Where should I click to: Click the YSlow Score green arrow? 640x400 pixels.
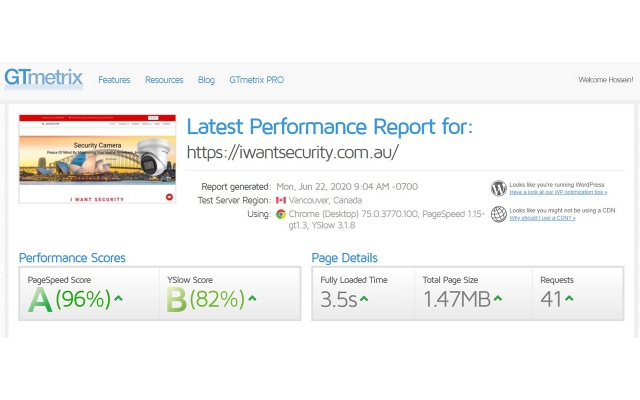(x=252, y=298)
